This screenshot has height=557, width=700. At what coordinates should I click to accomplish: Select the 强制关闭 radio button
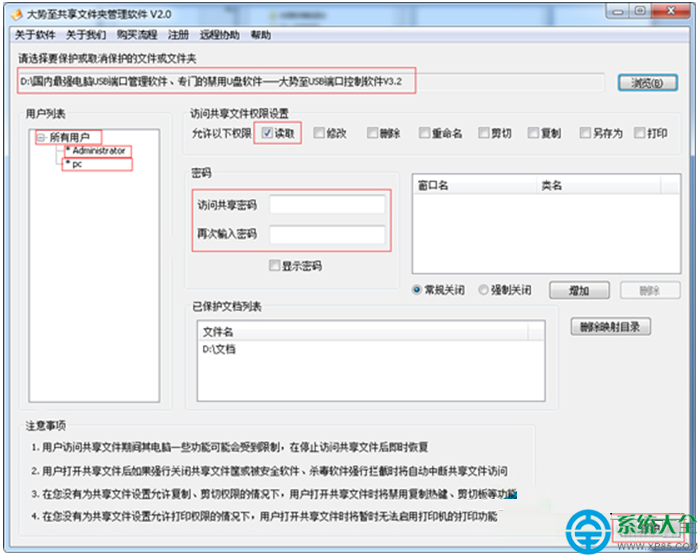click(483, 290)
